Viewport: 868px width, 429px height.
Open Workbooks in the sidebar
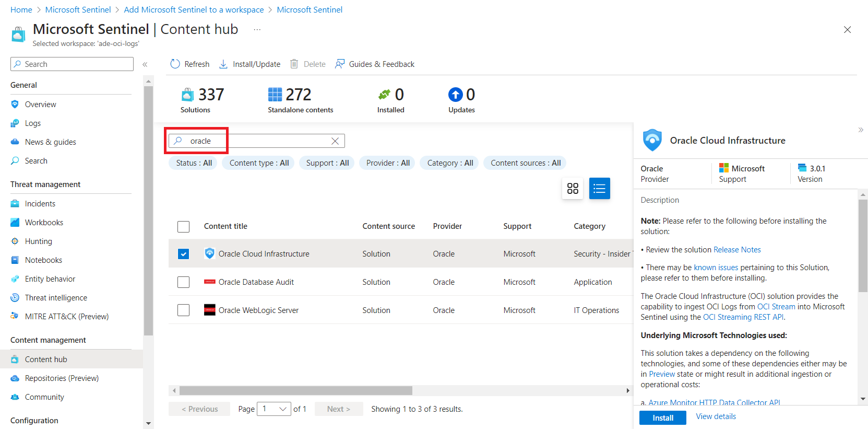pos(44,223)
